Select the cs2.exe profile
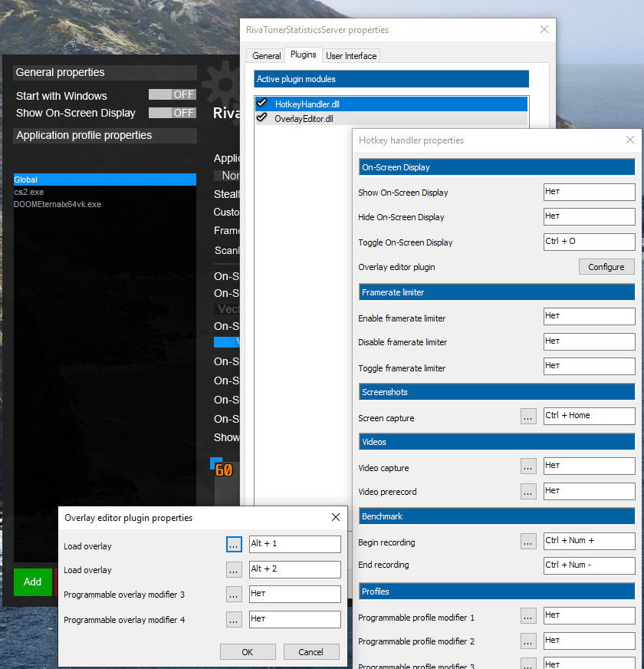 (x=105, y=192)
